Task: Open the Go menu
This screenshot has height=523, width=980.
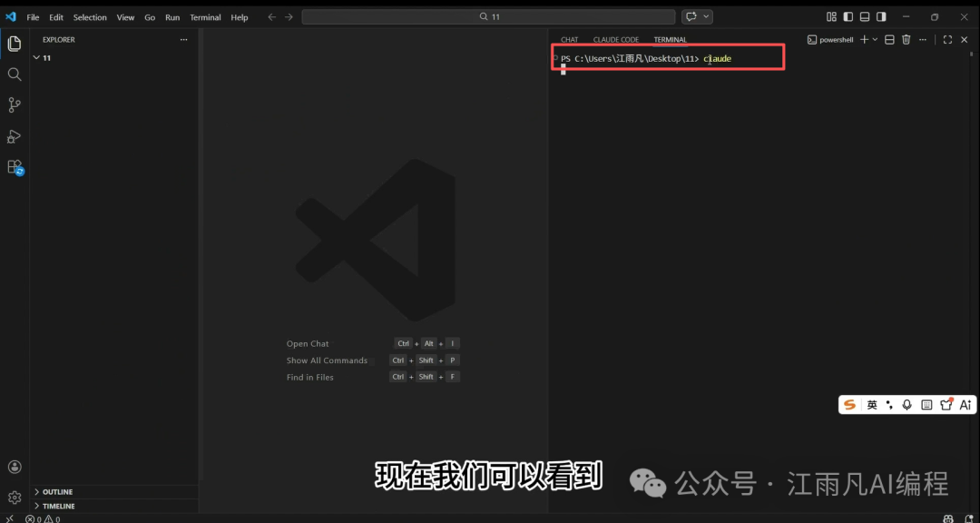Action: click(x=150, y=17)
